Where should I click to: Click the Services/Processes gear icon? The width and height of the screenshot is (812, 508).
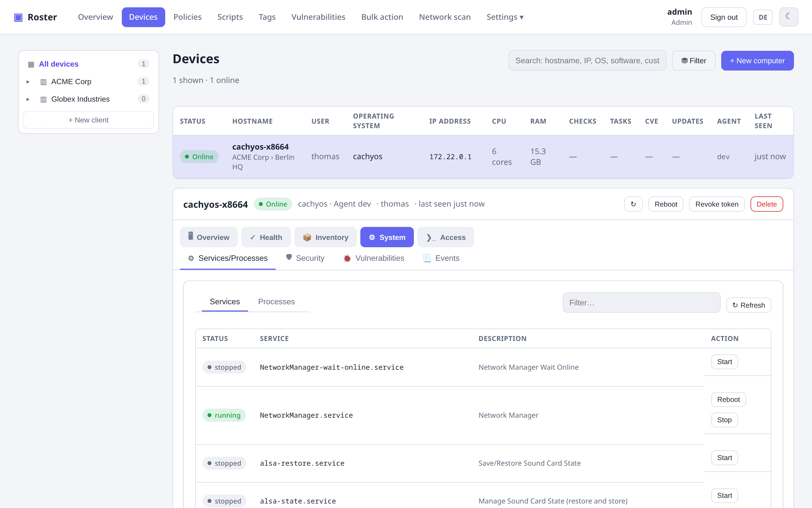tap(191, 258)
